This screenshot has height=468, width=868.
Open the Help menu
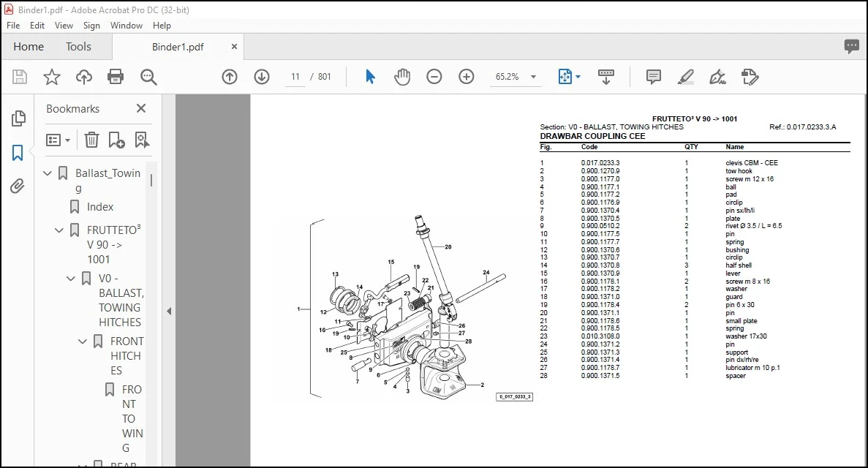coord(162,26)
